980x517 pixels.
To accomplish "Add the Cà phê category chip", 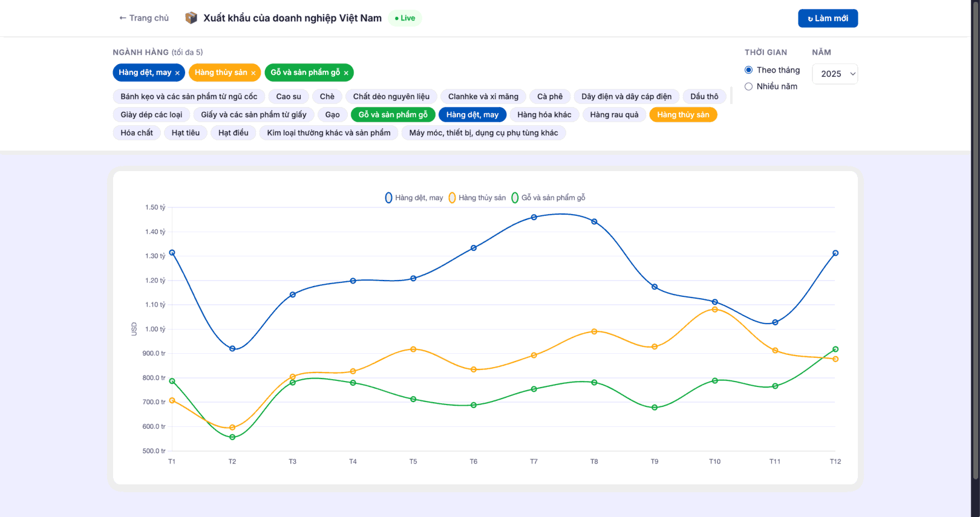I will 550,97.
